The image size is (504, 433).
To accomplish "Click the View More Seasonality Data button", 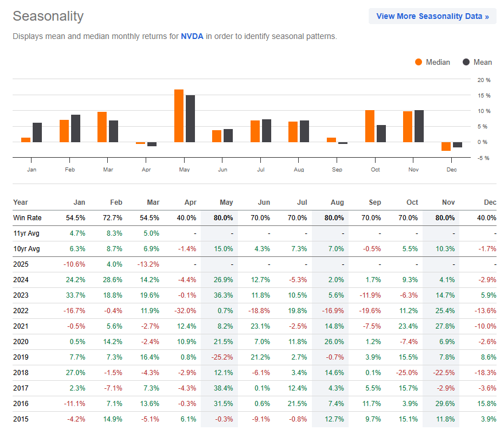I will pos(432,16).
